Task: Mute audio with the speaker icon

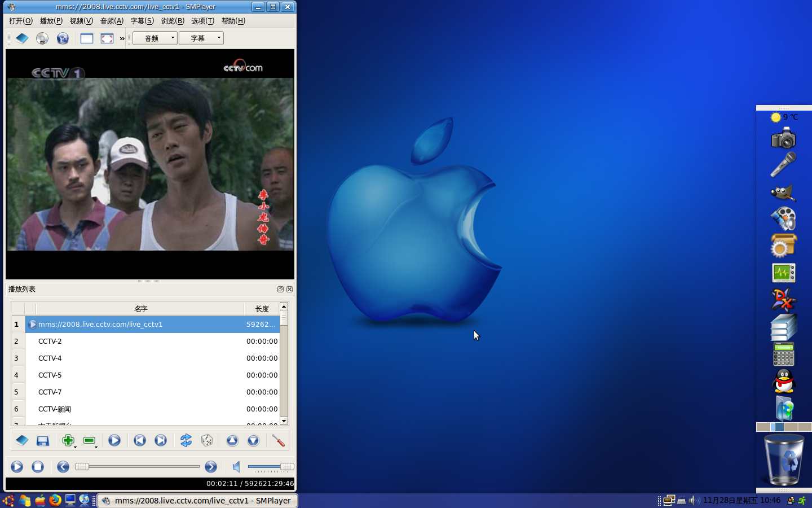Action: (236, 467)
